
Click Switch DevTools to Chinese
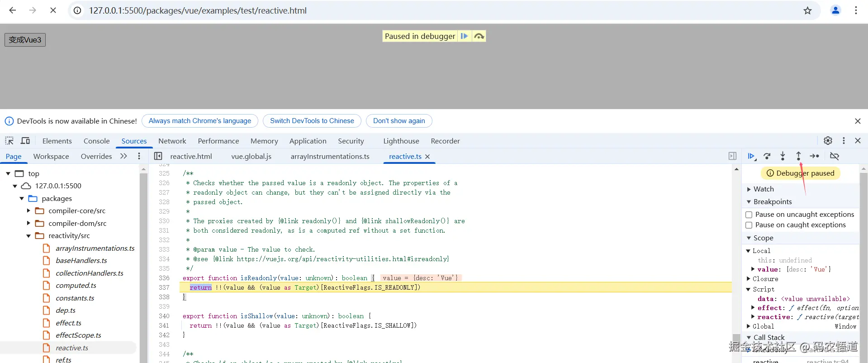[x=312, y=121]
